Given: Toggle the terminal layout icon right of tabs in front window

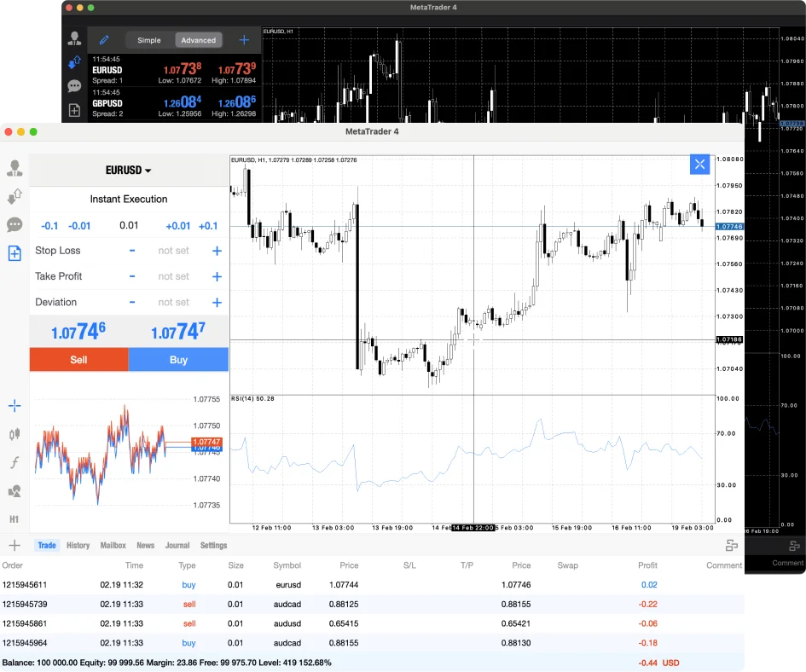Looking at the screenshot, I should click(x=732, y=546).
